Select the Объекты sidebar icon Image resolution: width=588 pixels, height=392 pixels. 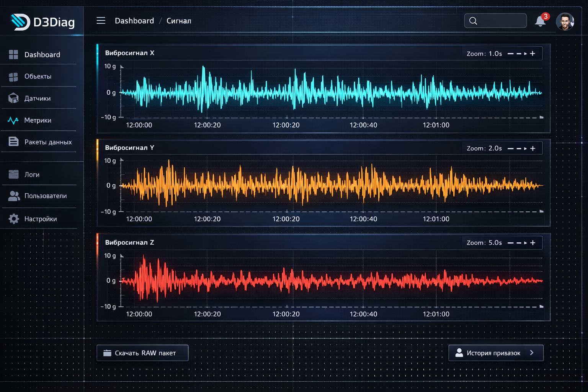(x=13, y=77)
